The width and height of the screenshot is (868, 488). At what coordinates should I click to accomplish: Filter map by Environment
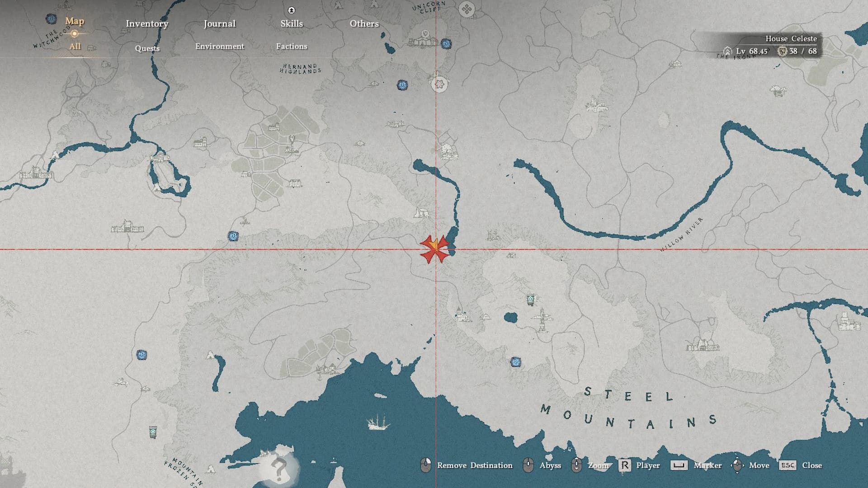click(220, 46)
